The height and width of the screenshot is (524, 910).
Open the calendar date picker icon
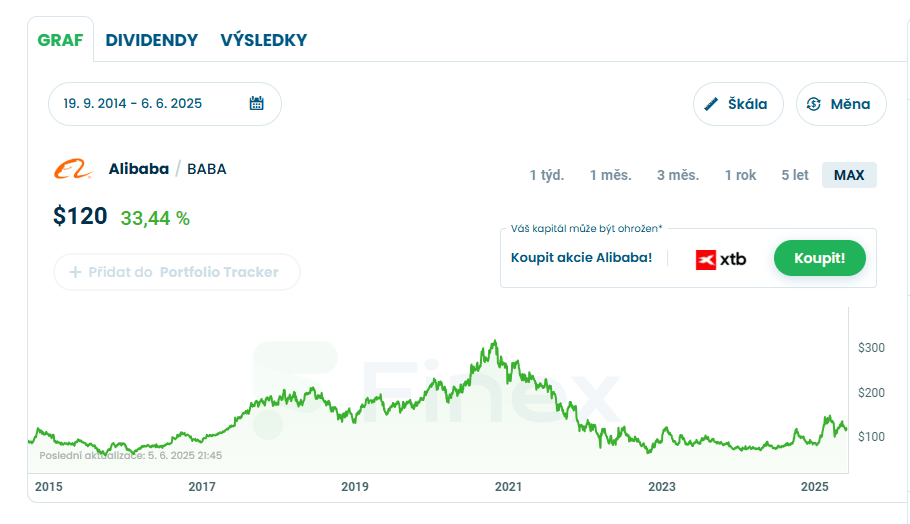pyautogui.click(x=257, y=103)
